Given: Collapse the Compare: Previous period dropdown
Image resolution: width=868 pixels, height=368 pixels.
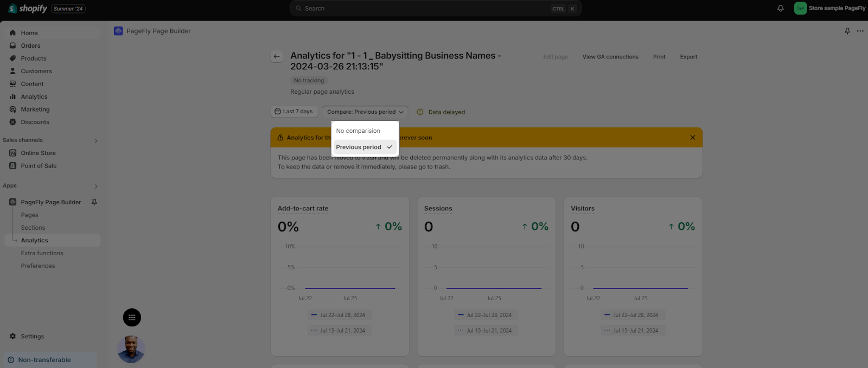Looking at the screenshot, I should click(x=365, y=112).
